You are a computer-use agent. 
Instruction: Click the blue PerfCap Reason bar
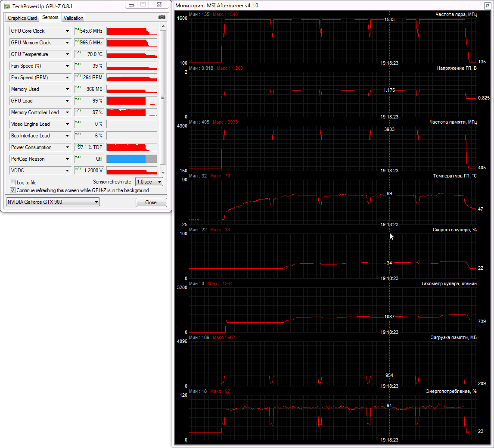(x=126, y=159)
